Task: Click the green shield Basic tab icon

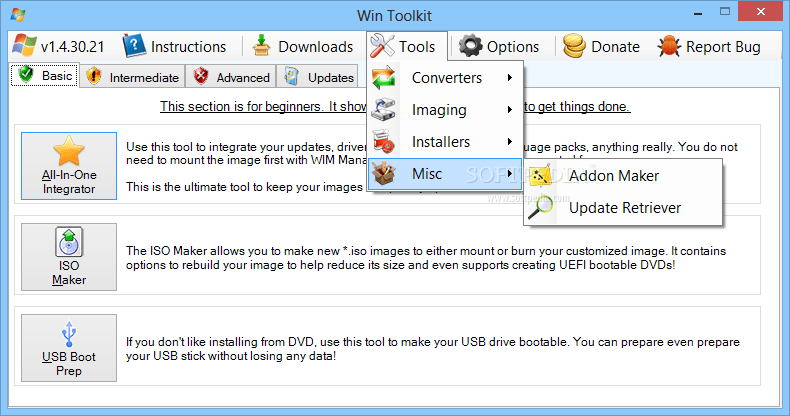Action: (25, 75)
